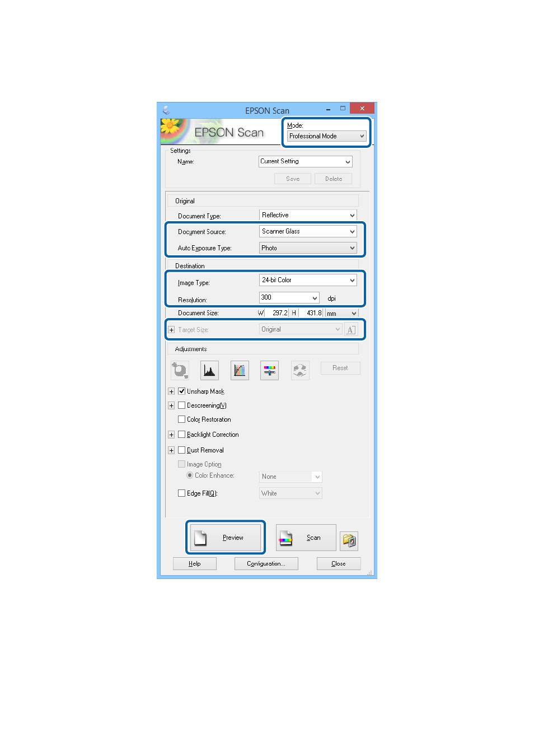Screen dimensions: 534x756
Task: Click the Preview button
Action: click(x=226, y=538)
